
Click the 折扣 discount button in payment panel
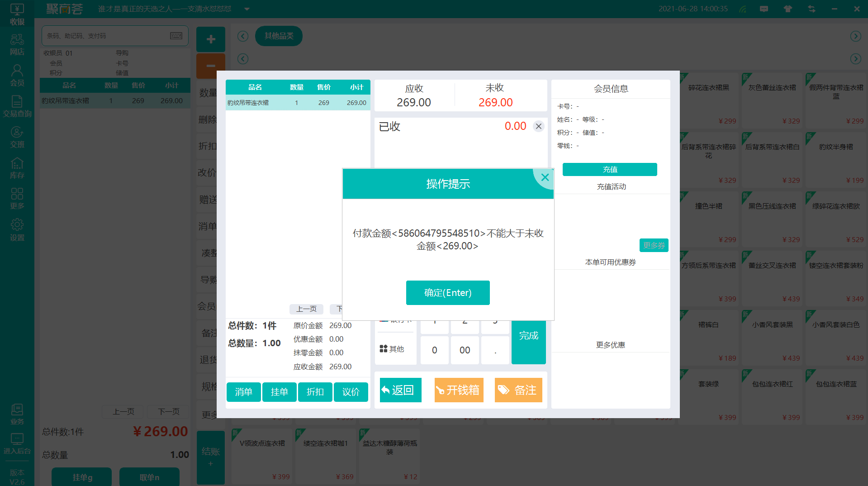tap(315, 392)
